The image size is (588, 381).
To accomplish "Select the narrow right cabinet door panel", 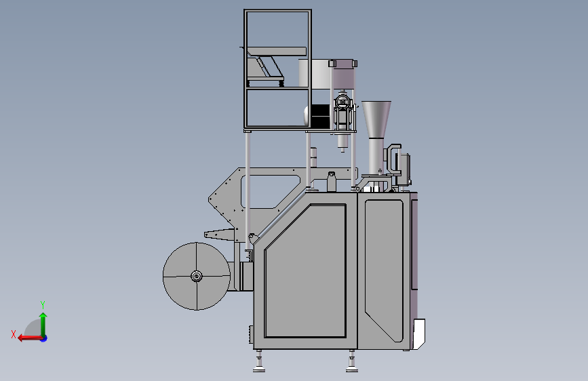I will (384, 270).
